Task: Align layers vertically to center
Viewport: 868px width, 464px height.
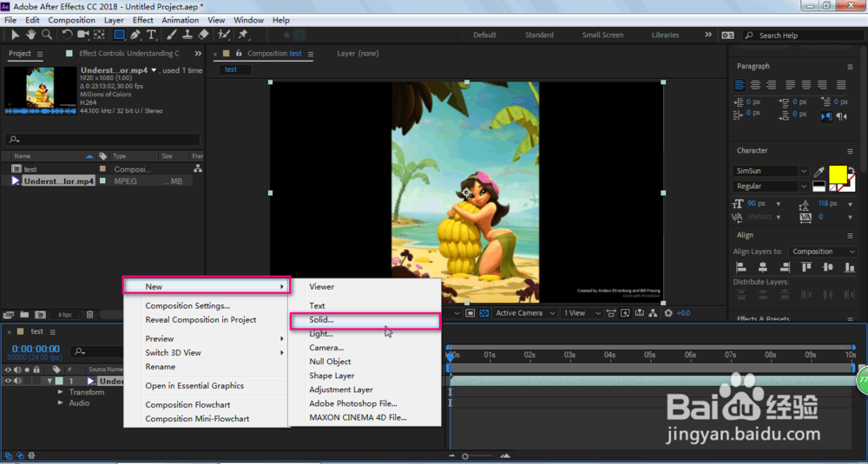Action: [828, 268]
